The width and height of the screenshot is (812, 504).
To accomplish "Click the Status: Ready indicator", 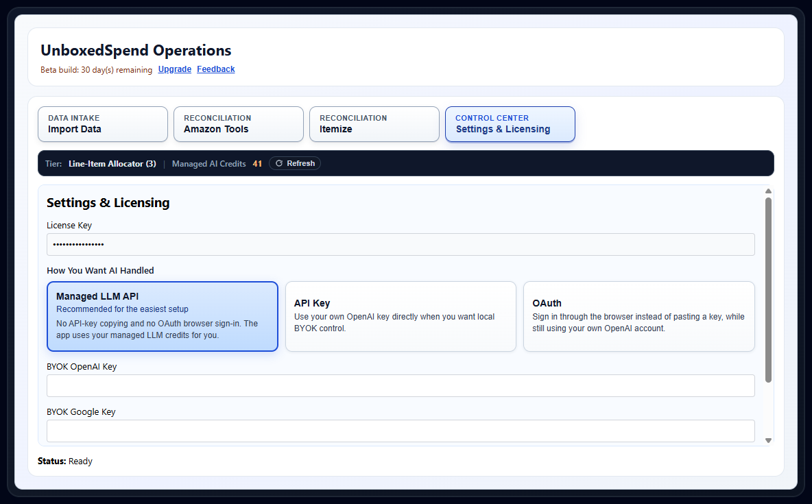I will tap(66, 461).
